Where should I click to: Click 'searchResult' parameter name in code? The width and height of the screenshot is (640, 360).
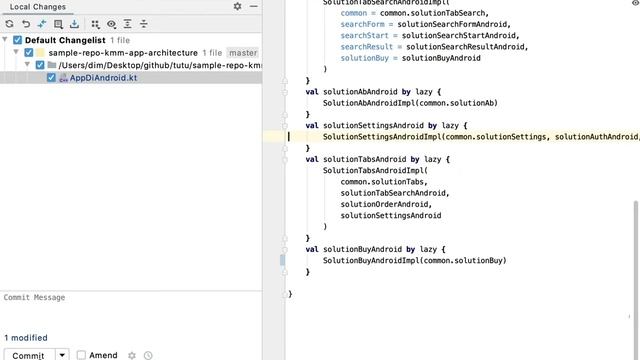pyautogui.click(x=367, y=47)
